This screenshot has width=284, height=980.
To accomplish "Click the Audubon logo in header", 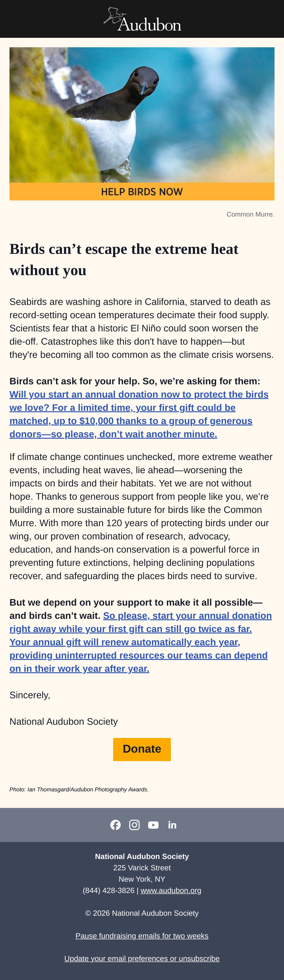I will [142, 19].
